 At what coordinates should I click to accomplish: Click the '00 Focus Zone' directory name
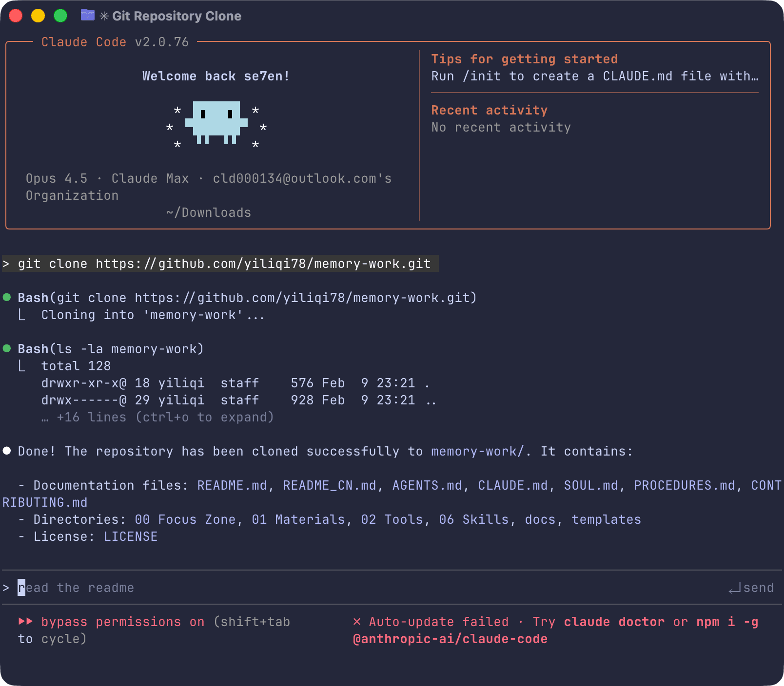185,520
